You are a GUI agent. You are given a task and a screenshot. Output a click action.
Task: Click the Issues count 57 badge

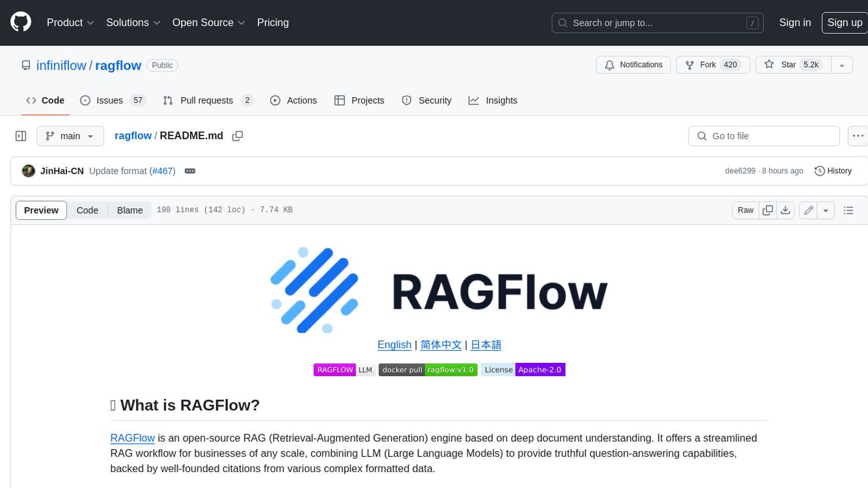click(137, 100)
